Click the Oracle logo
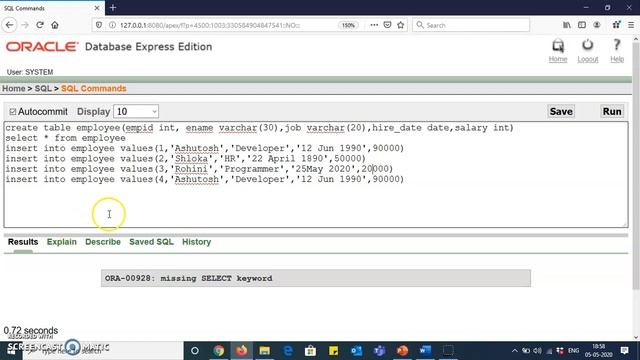 pos(42,47)
